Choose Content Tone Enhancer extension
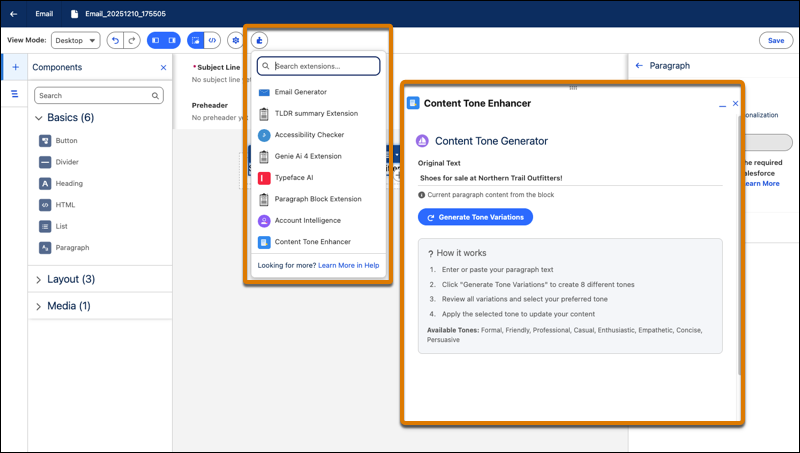The height and width of the screenshot is (453, 800). click(319, 242)
